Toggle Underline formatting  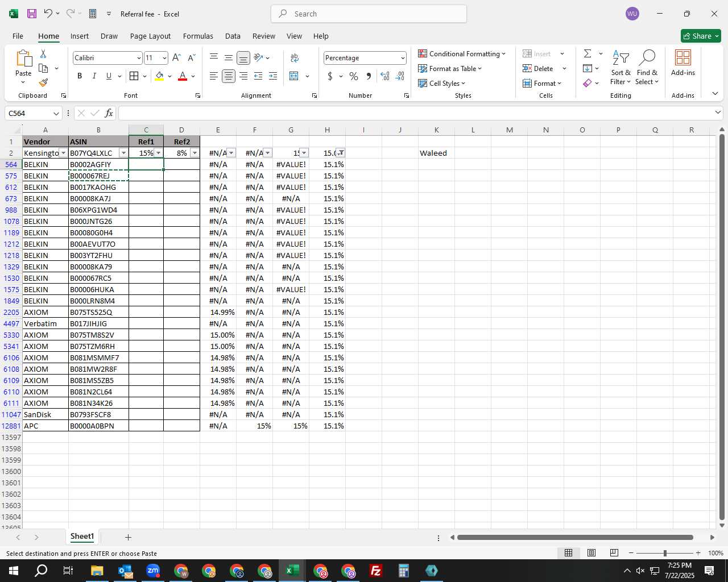(x=108, y=76)
